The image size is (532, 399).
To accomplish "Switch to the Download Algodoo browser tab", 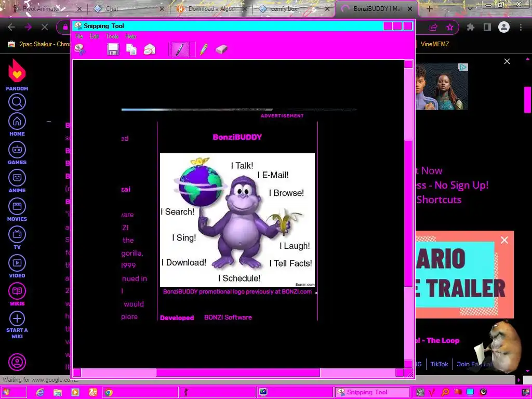I will click(x=211, y=9).
